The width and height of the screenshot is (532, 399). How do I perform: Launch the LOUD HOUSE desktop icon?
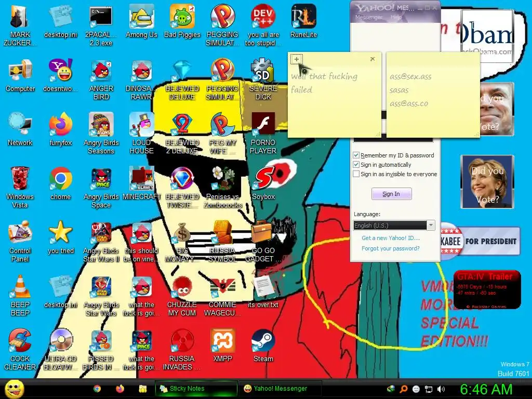[x=141, y=134]
